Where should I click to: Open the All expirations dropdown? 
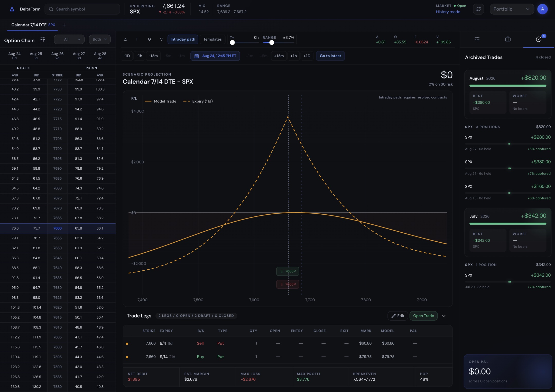69,39
